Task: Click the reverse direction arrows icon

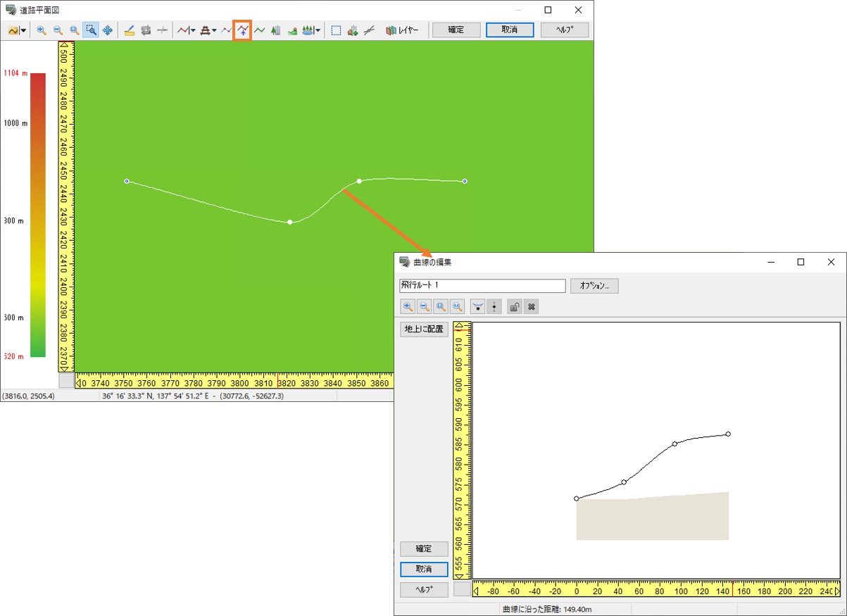Action: [146, 30]
